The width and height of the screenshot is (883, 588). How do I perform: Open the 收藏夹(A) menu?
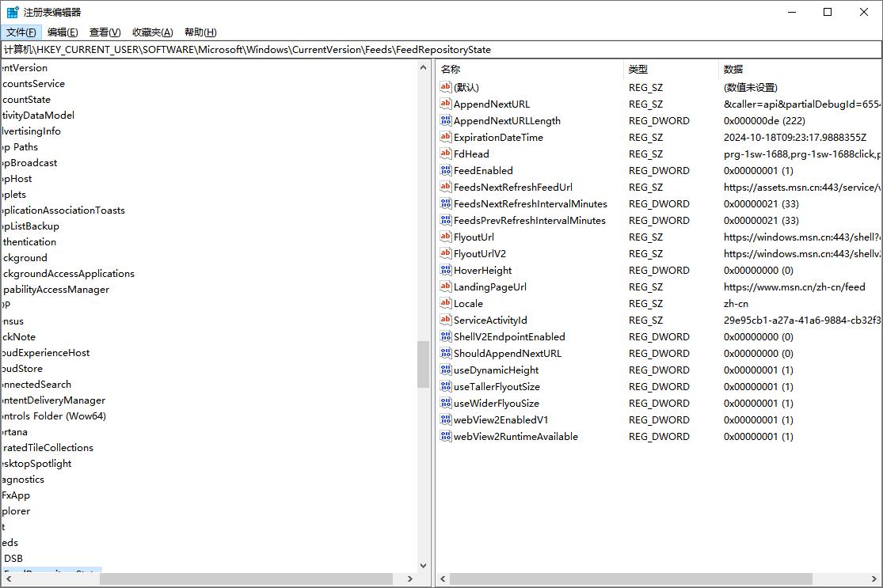152,32
